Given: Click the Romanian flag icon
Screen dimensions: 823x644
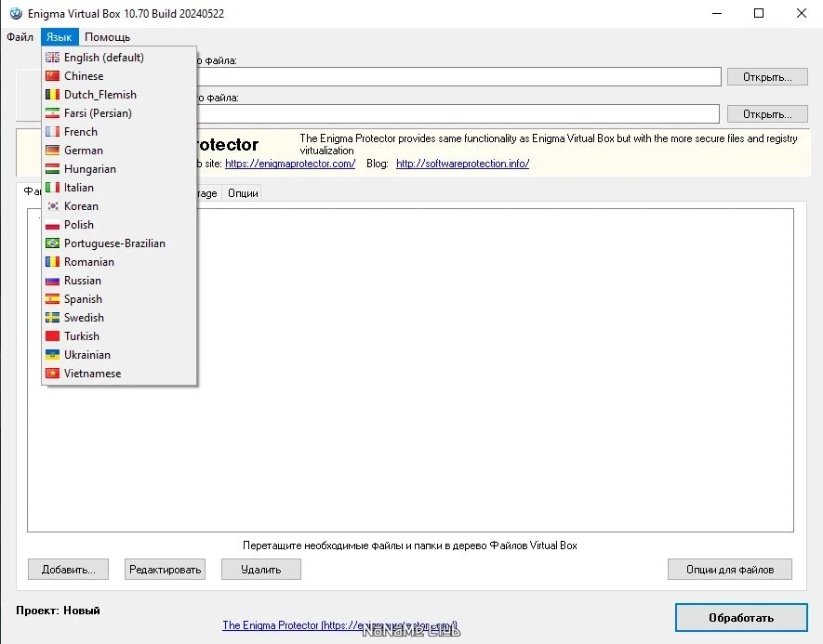Looking at the screenshot, I should pos(52,262).
